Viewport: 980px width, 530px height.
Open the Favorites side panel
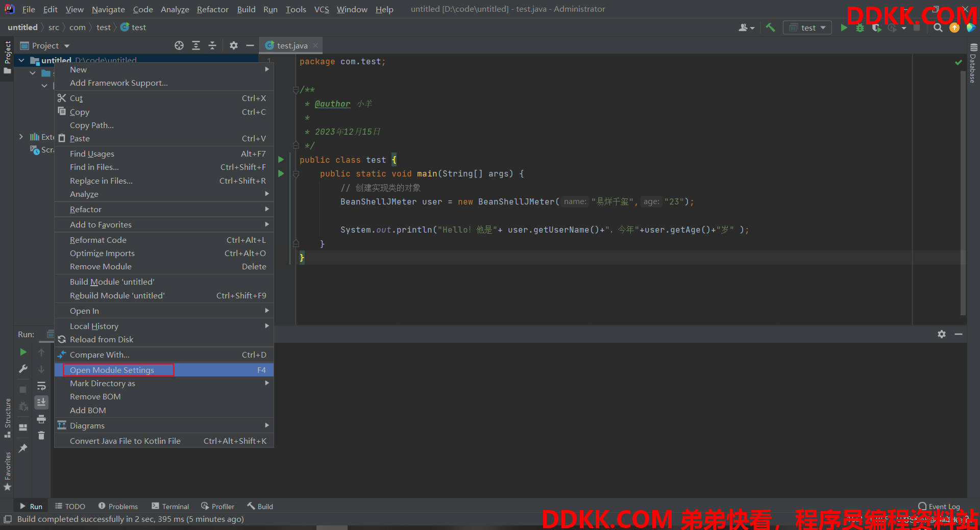[x=7, y=471]
